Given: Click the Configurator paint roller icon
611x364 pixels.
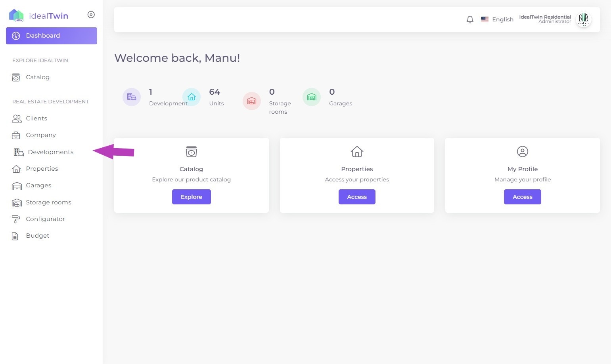Looking at the screenshot, I should tap(16, 219).
